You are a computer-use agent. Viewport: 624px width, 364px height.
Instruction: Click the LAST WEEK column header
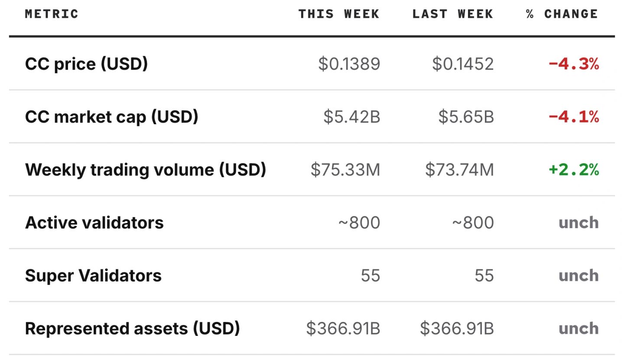pyautogui.click(x=453, y=14)
